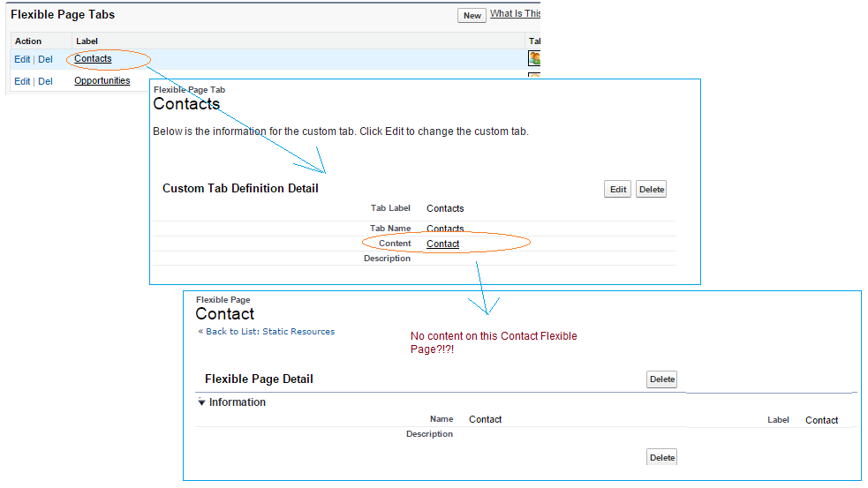Image resolution: width=868 pixels, height=488 pixels.
Task: Click Edit in the Opportunities row
Action: pyautogui.click(x=22, y=81)
